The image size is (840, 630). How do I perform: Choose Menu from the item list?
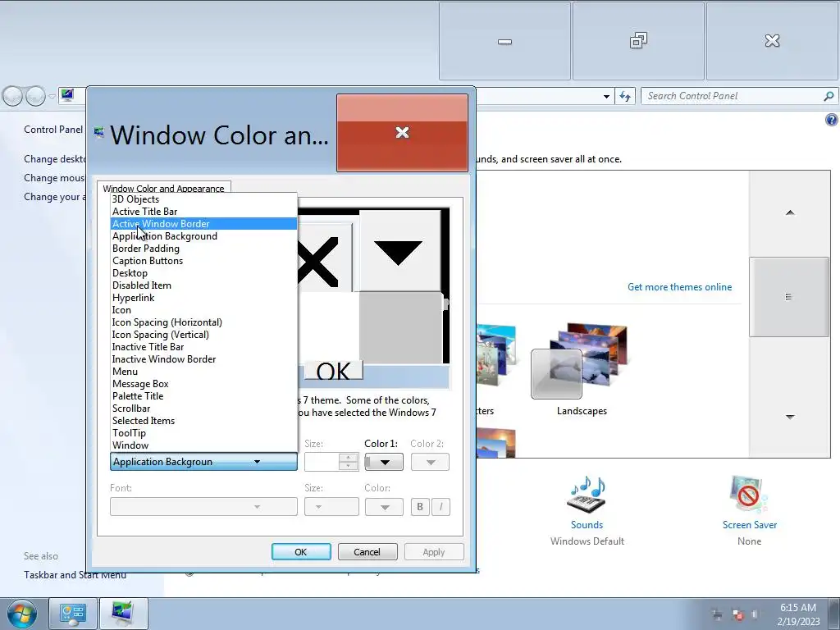[203, 372]
